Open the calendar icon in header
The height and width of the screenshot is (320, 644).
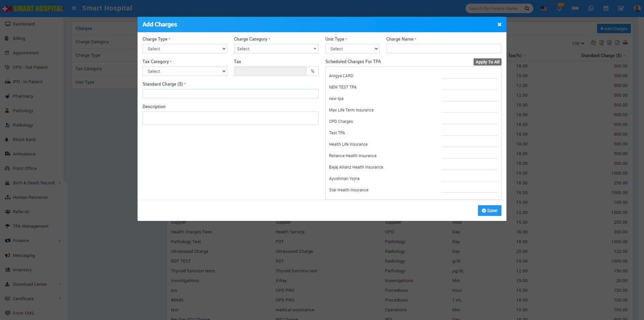(x=606, y=8)
